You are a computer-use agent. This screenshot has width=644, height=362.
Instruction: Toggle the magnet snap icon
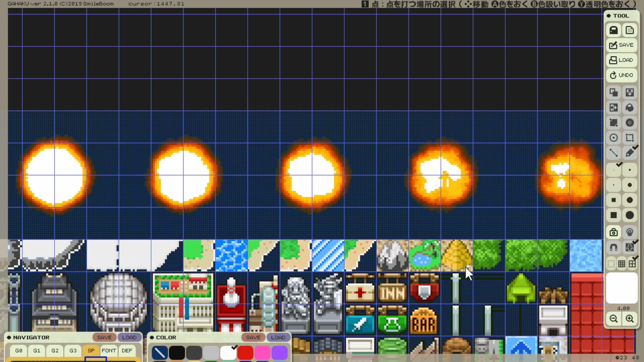(x=613, y=247)
